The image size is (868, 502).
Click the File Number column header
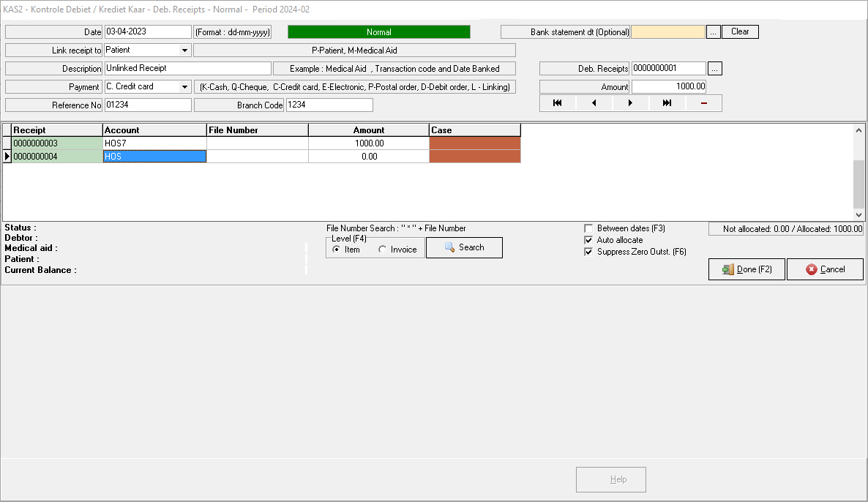257,130
